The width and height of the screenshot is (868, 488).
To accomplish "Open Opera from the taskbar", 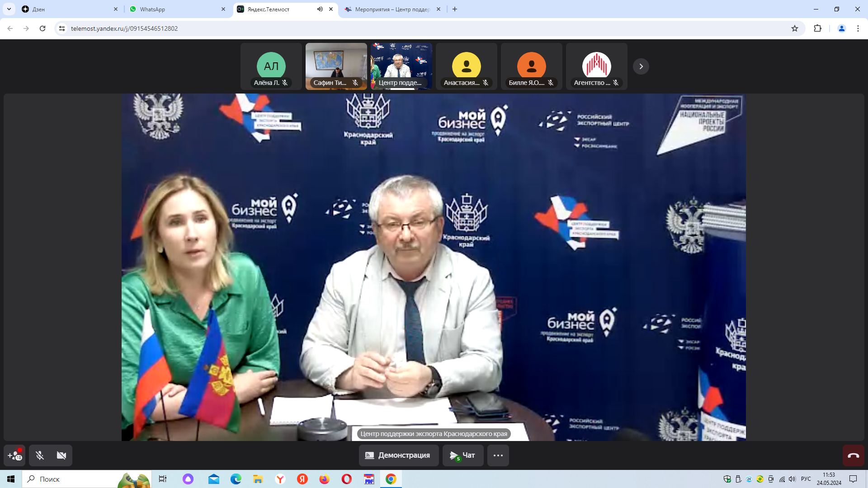I will 347,479.
